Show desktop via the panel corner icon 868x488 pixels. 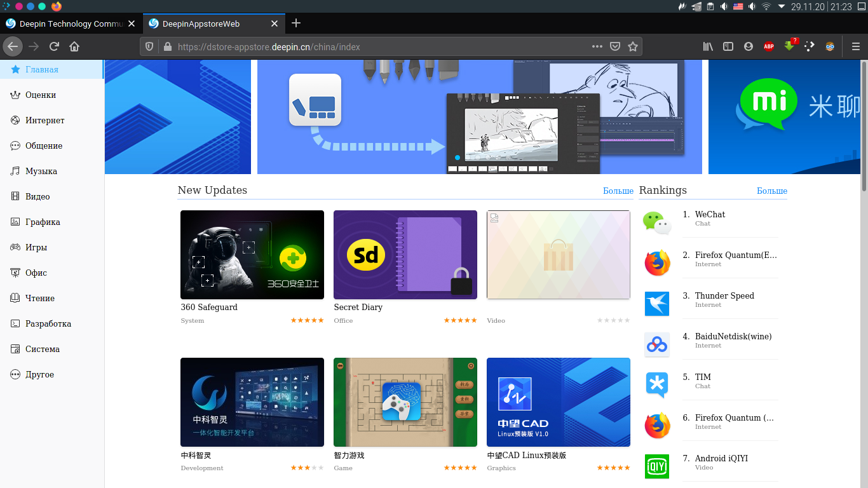click(x=862, y=6)
